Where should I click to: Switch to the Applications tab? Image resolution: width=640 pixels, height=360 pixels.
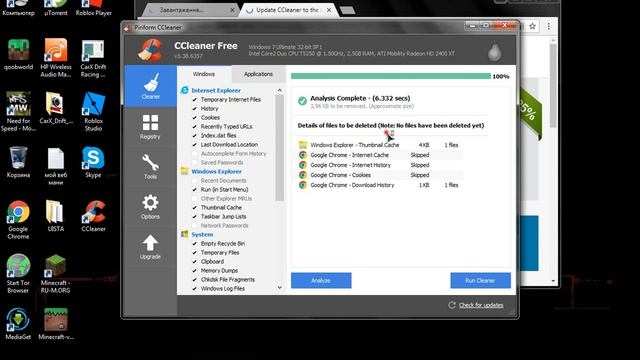[258, 74]
